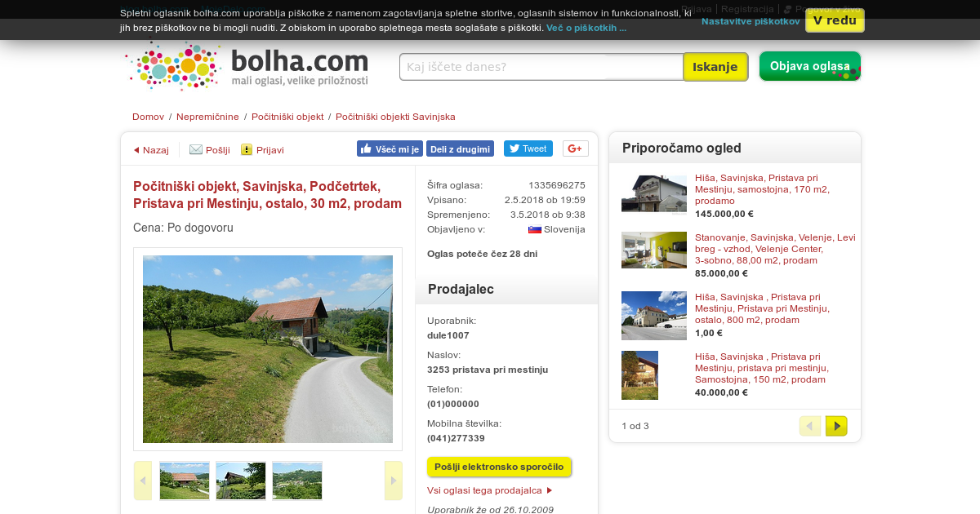The width and height of the screenshot is (980, 514).
Task: Click the bolha.com logo
Action: point(247,66)
